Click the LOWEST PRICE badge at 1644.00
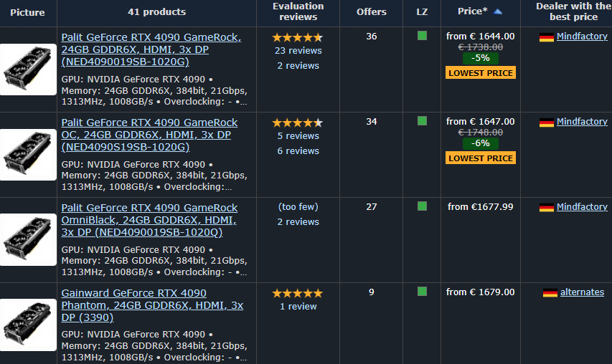Image resolution: width=612 pixels, height=364 pixels. (x=481, y=73)
